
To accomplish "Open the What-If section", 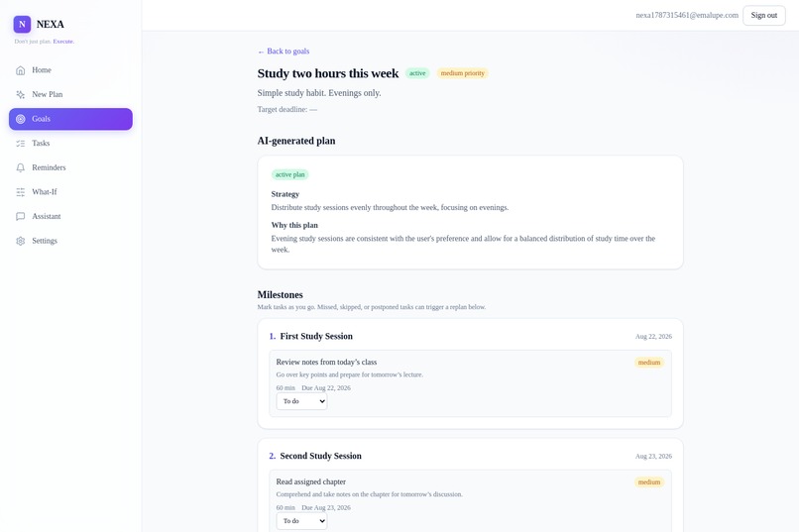I will [70, 192].
